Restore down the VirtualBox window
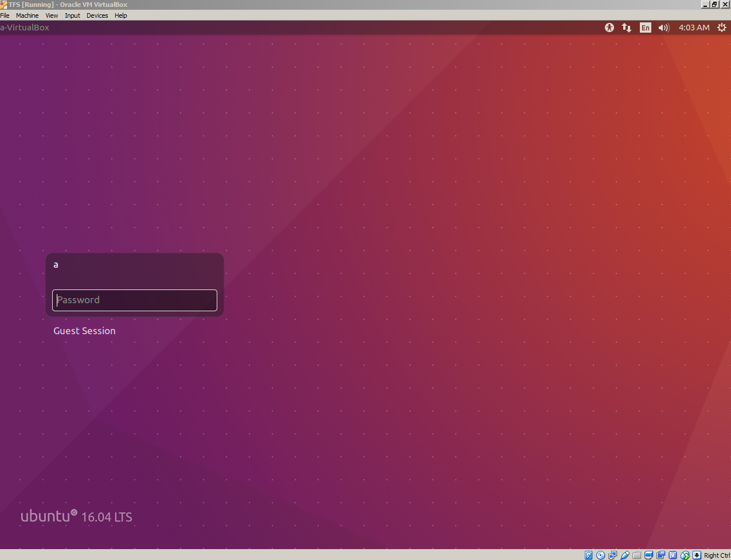This screenshot has height=560, width=731. 714,5
